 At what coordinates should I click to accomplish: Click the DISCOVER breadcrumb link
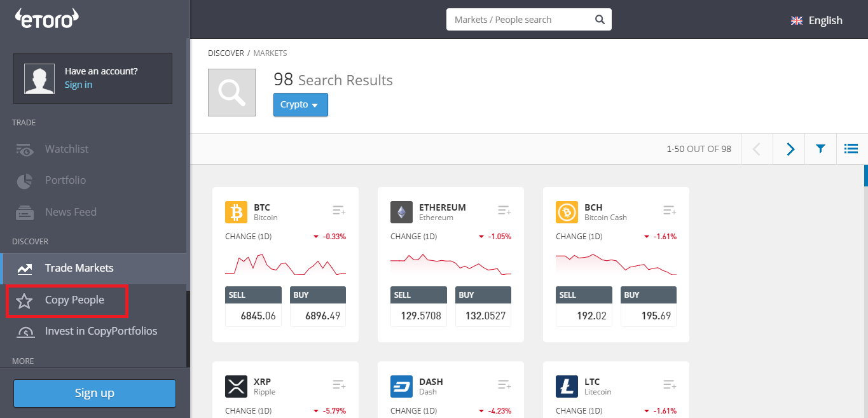(226, 53)
